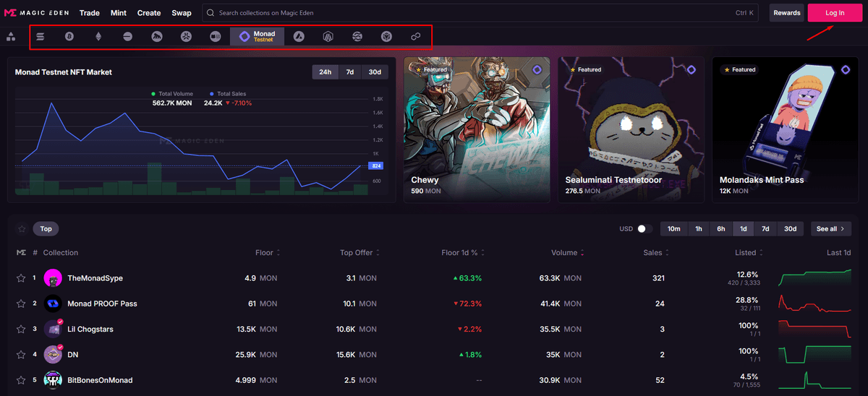868x396 pixels.
Task: Open the Magic Eden logo home link
Action: 38,13
